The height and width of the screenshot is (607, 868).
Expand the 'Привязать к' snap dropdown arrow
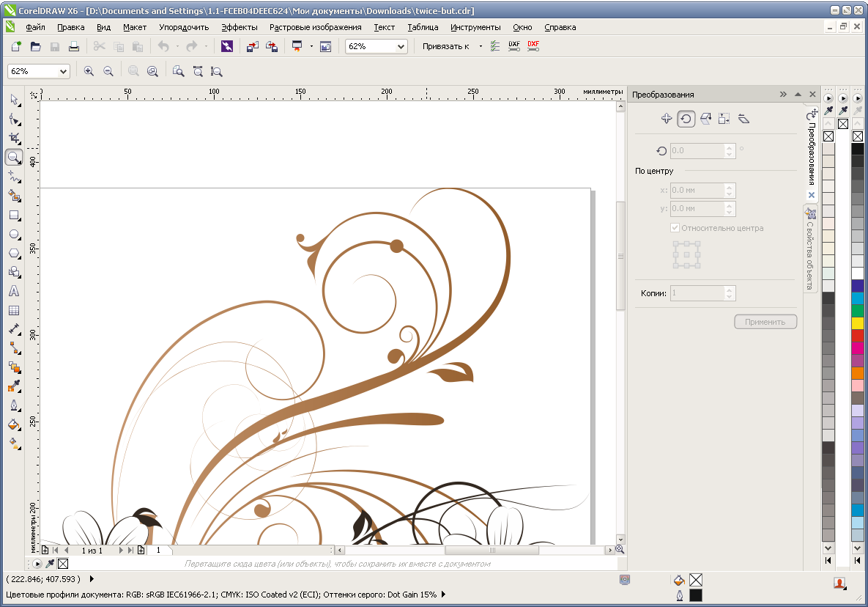pos(481,46)
